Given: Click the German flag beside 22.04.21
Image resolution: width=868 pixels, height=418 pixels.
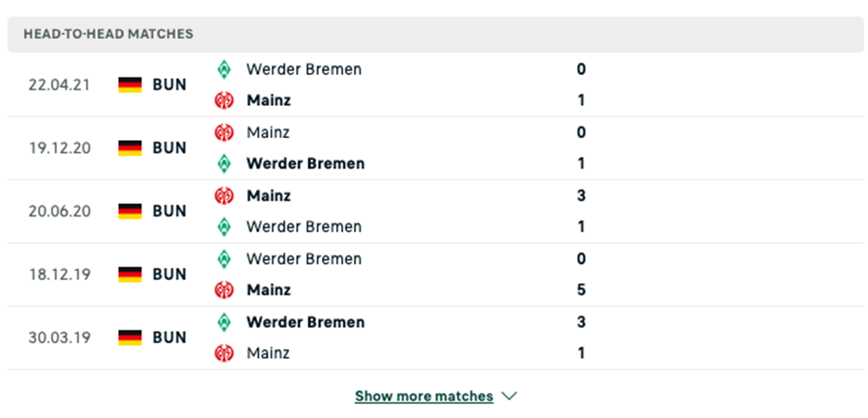Looking at the screenshot, I should point(130,85).
